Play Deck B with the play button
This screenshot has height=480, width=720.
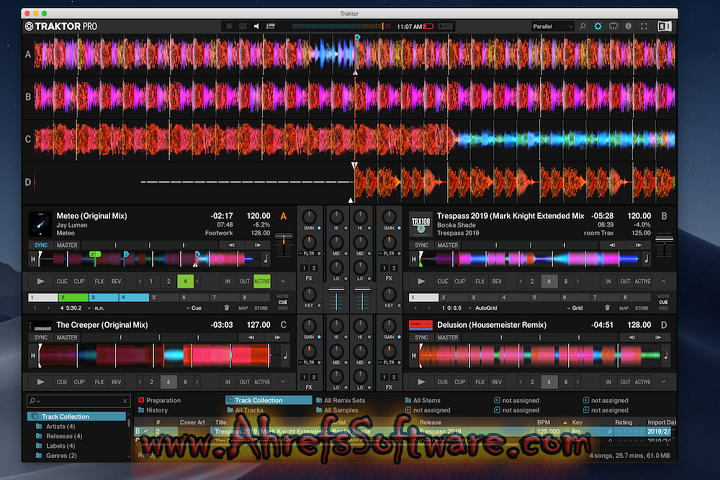[421, 281]
